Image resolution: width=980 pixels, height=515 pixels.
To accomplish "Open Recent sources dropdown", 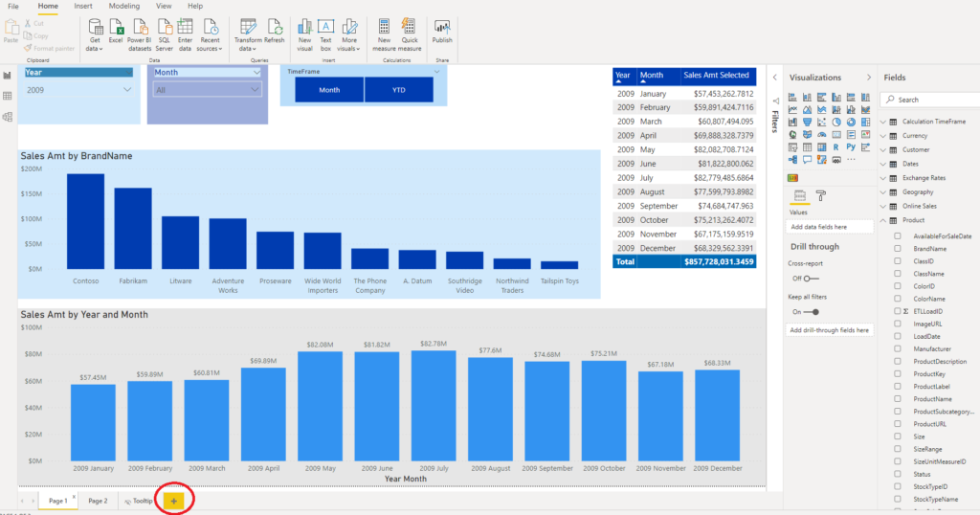I will [210, 35].
